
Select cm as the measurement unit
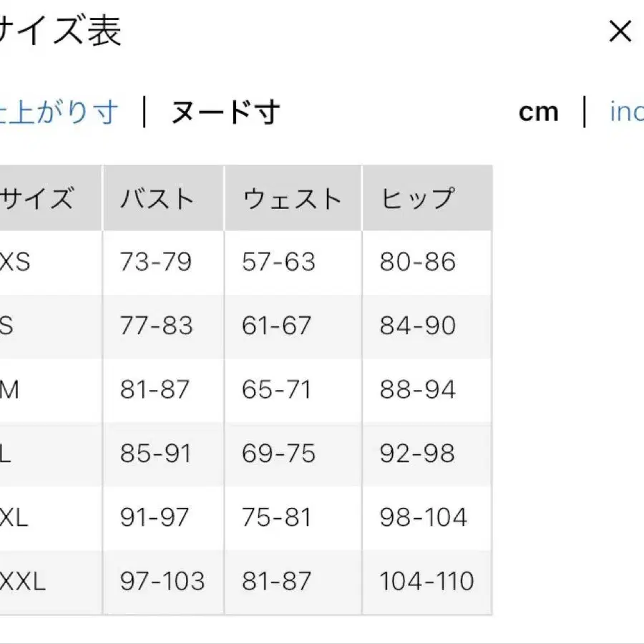(x=538, y=112)
